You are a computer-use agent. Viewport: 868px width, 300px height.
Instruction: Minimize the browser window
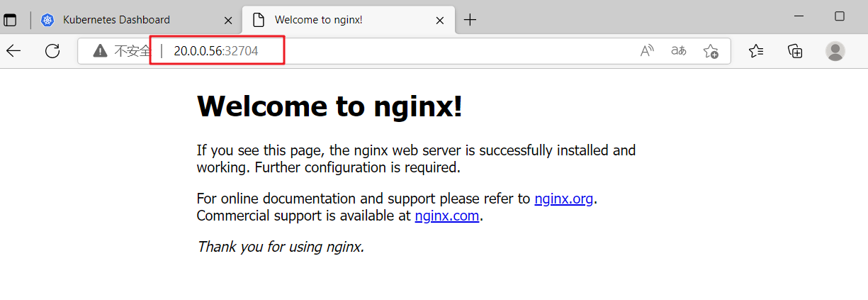pos(800,16)
